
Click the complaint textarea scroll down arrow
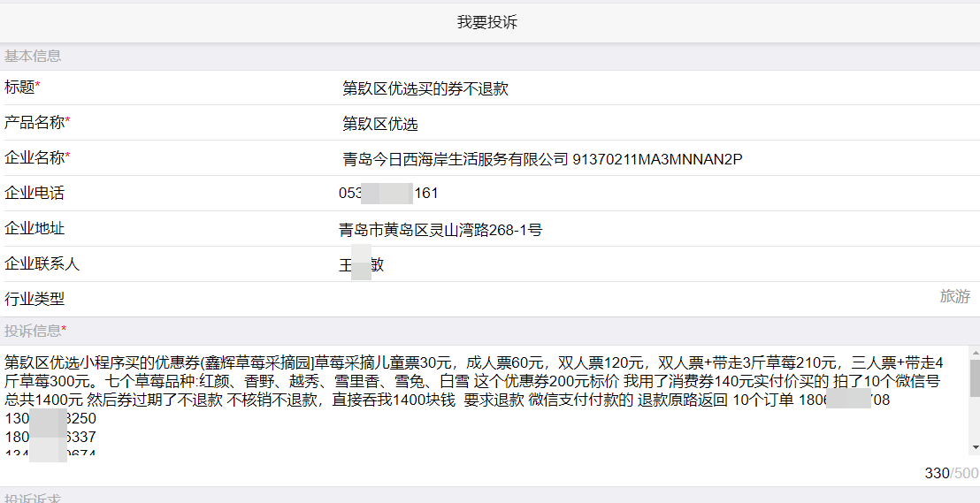(x=975, y=448)
